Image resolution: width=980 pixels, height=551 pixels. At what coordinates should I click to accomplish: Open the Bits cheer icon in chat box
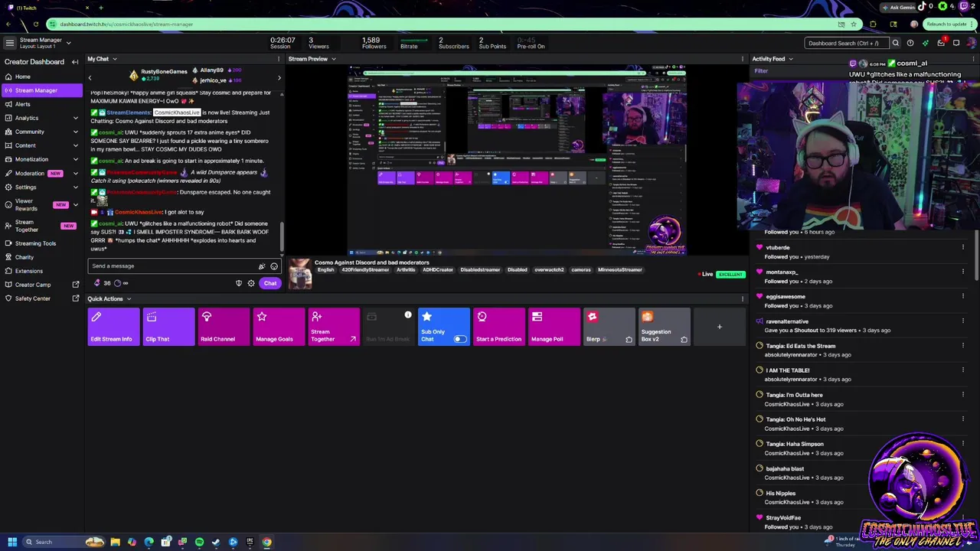click(262, 266)
